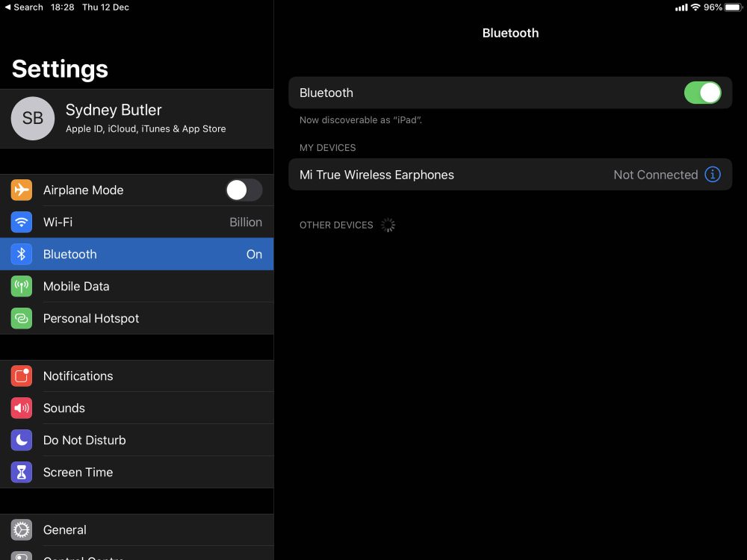Tap the Mobile Data antenna icon

click(x=22, y=287)
